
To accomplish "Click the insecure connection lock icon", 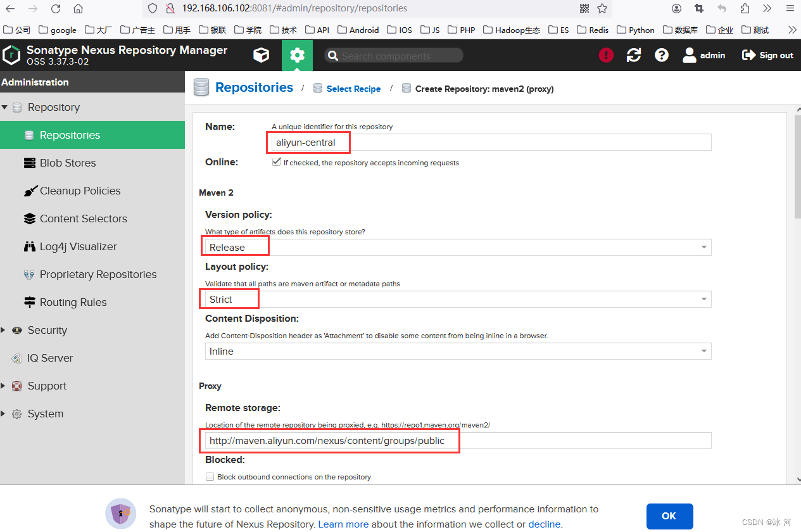I will point(170,9).
